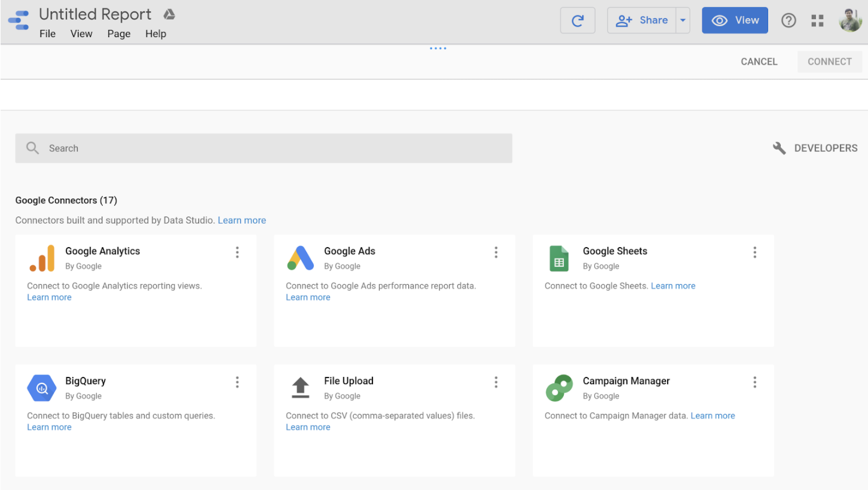This screenshot has height=490, width=868.
Task: Click Learn more in Google Ads card
Action: (x=308, y=297)
